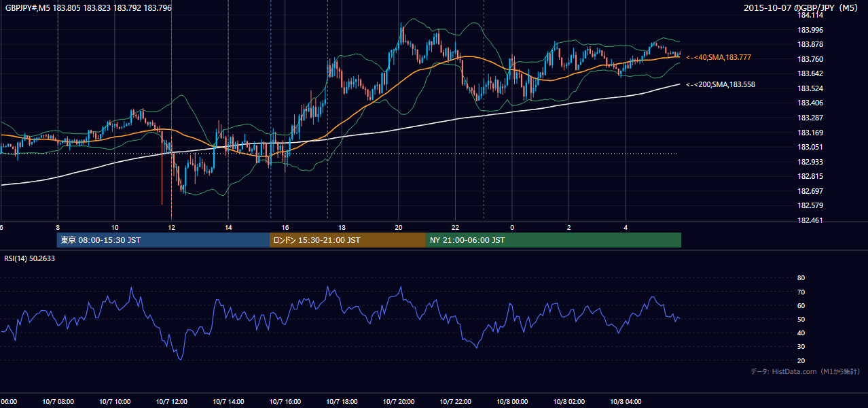
Task: Click price axis value 182.579
Action: (x=810, y=205)
